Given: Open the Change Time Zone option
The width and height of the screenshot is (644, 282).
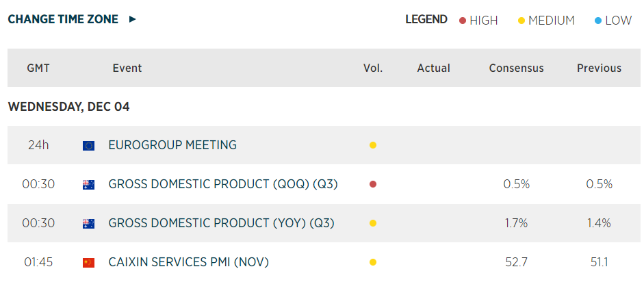Looking at the screenshot, I should coord(63,19).
